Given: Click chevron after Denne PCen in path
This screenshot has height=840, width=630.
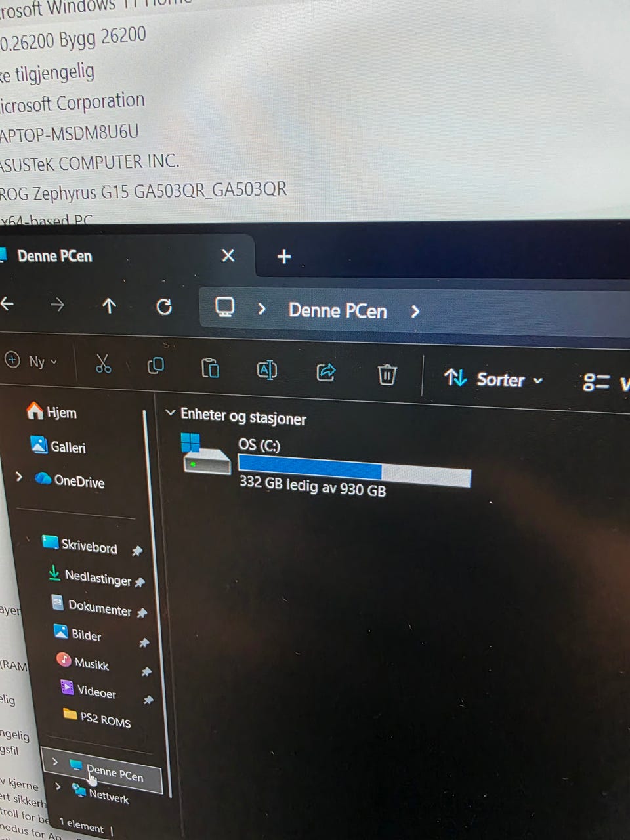Looking at the screenshot, I should [415, 311].
